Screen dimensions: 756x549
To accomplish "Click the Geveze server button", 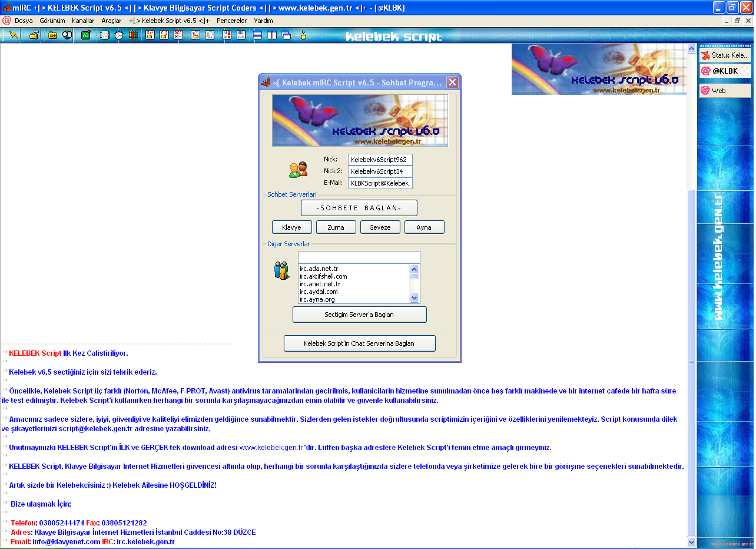I will pyautogui.click(x=380, y=227).
